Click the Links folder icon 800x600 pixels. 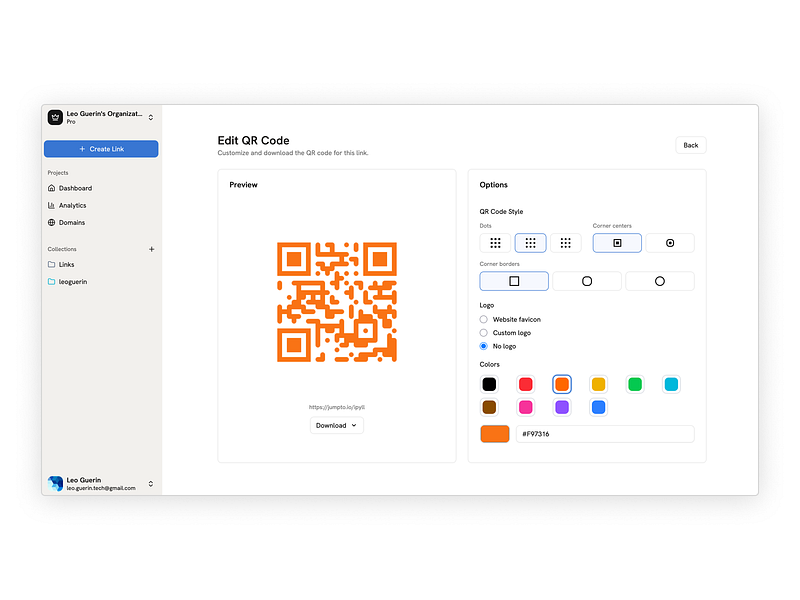(52, 265)
